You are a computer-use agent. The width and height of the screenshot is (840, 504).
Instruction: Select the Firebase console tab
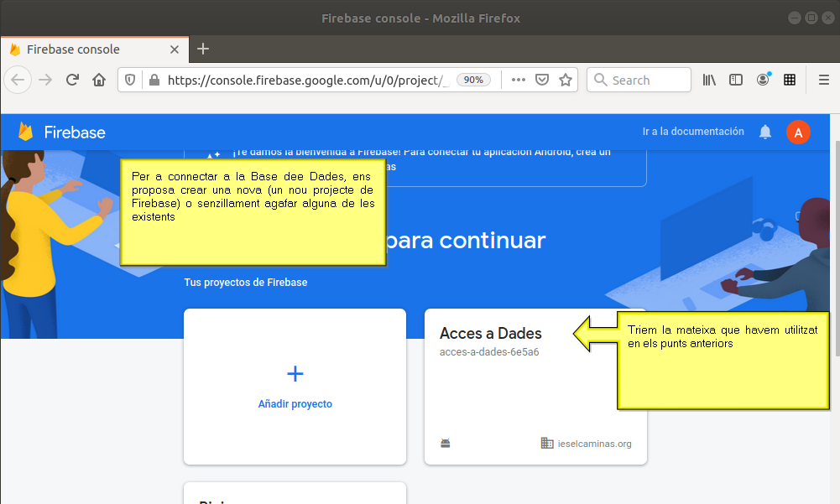(95, 49)
